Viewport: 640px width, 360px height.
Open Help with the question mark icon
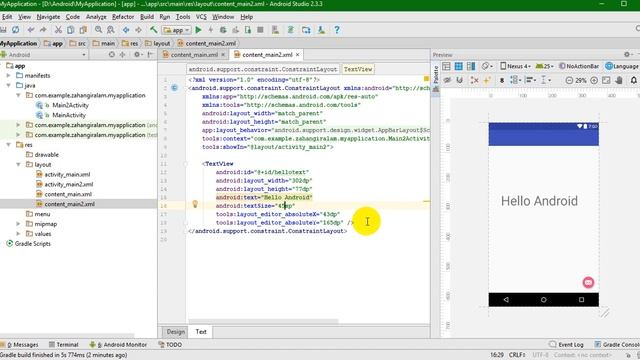pyautogui.click(x=337, y=30)
